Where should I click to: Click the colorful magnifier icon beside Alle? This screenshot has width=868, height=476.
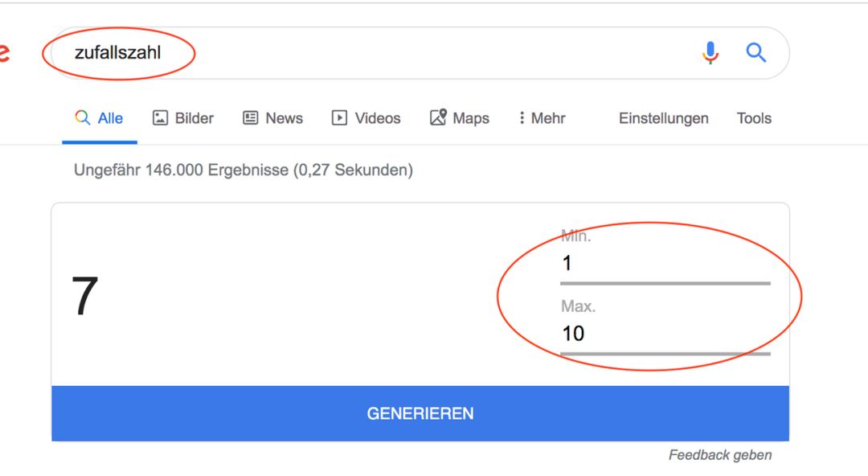tap(83, 117)
